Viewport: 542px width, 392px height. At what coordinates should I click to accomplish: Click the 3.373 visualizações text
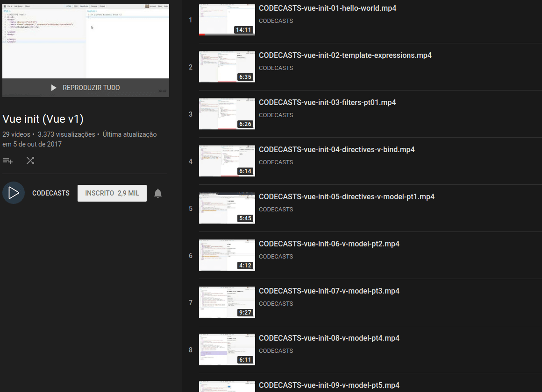pos(66,134)
